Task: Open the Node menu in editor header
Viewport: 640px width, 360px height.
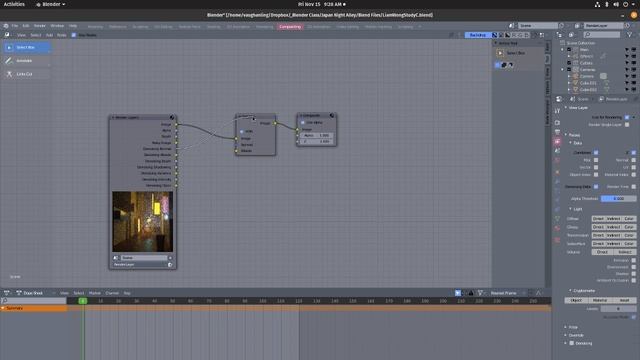Action: pos(62,35)
